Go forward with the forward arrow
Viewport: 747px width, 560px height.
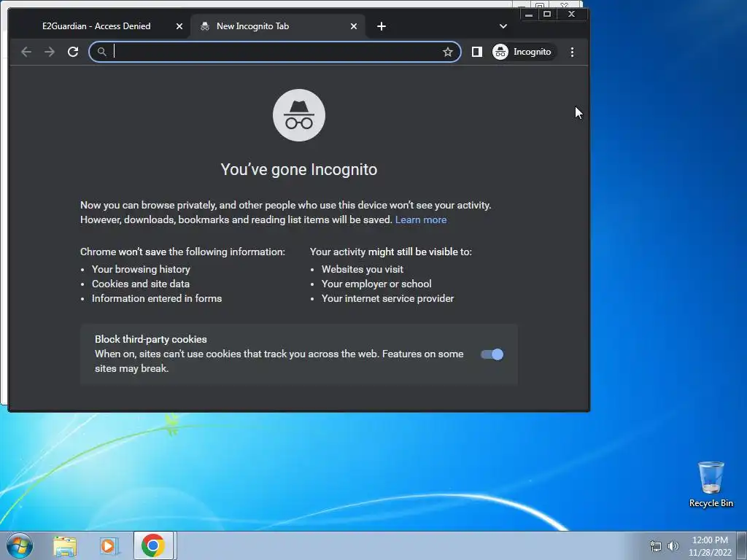[50, 52]
